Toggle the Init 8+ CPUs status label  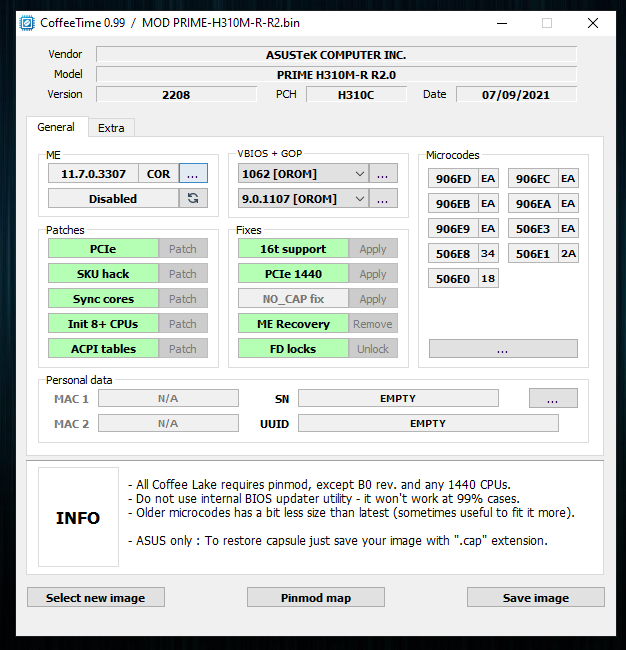pos(103,323)
